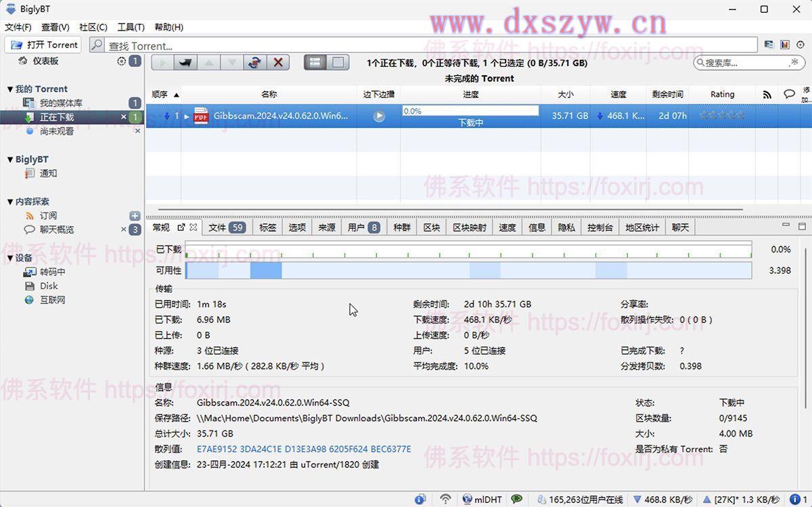This screenshot has height=507, width=812.
Task: Click the stream play button in torrent row
Action: (379, 116)
